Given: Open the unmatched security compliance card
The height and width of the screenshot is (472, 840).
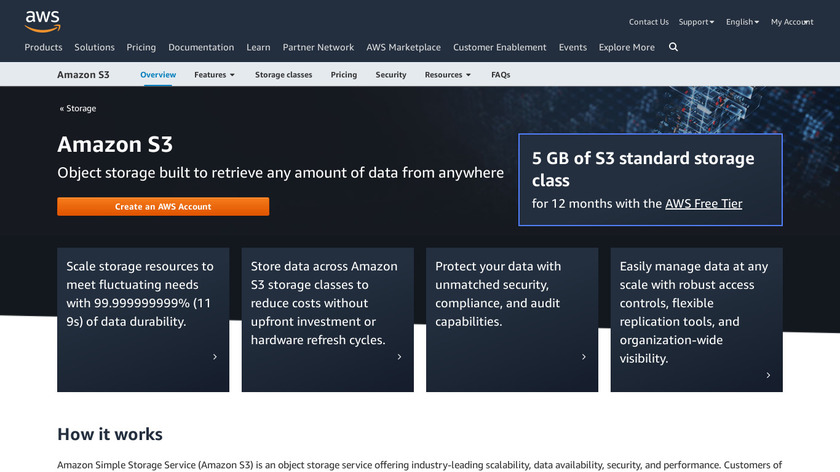Looking at the screenshot, I should coord(512,319).
